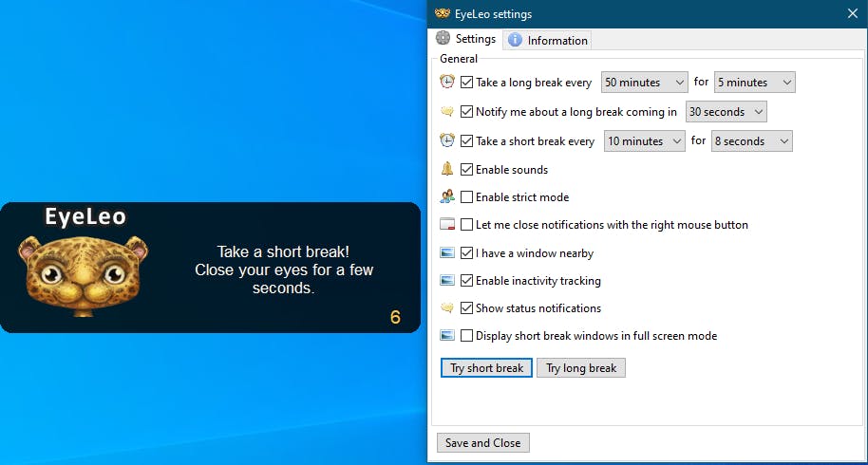Click the EyeLeo logo text in notification
Screen dimensions: 868x465
pyautogui.click(x=85, y=216)
